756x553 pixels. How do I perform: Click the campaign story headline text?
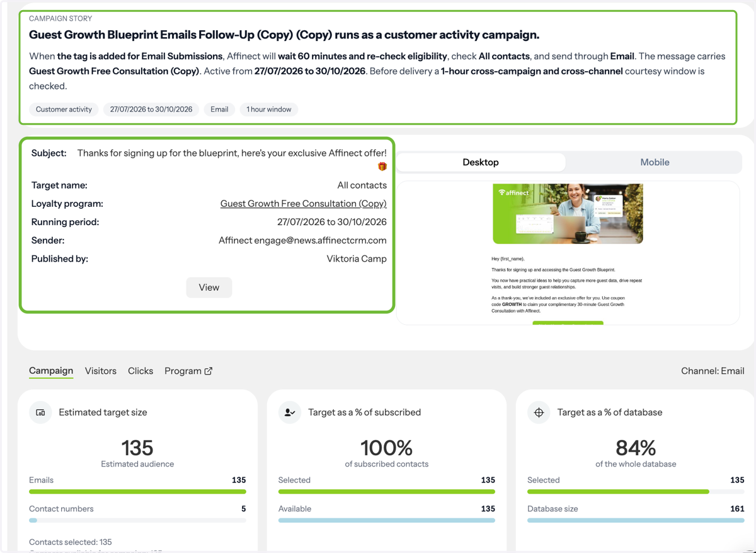(284, 35)
